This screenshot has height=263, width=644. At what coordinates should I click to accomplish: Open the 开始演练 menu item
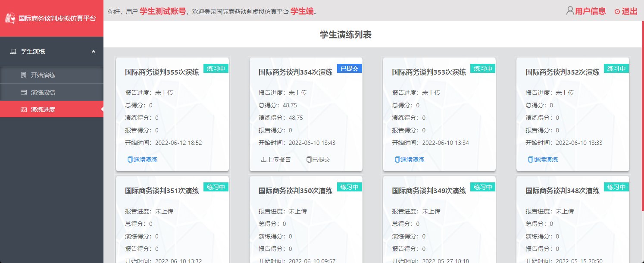pyautogui.click(x=52, y=75)
